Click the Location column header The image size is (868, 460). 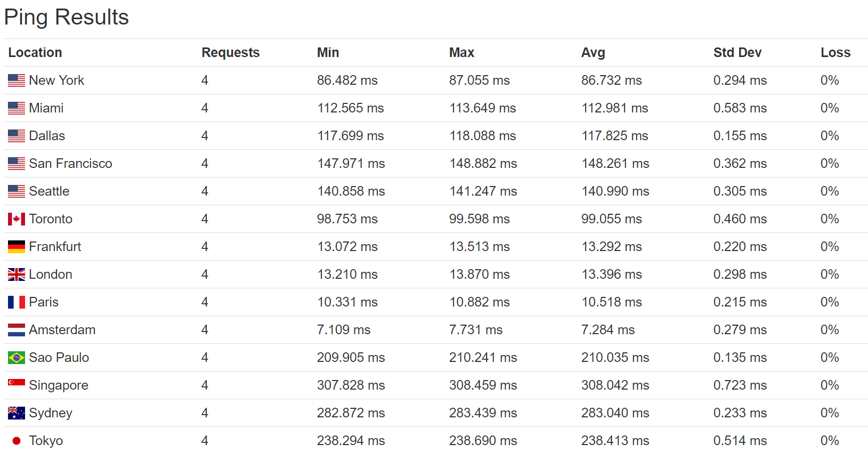coord(35,53)
